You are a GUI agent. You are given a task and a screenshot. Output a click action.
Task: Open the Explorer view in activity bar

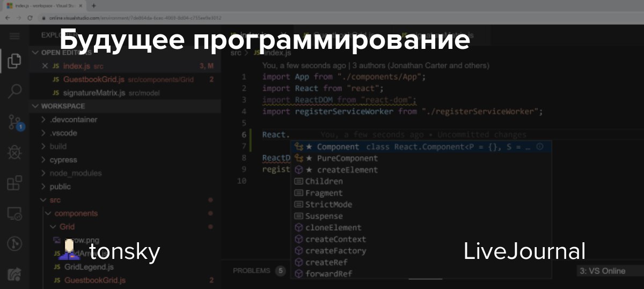pyautogui.click(x=14, y=60)
